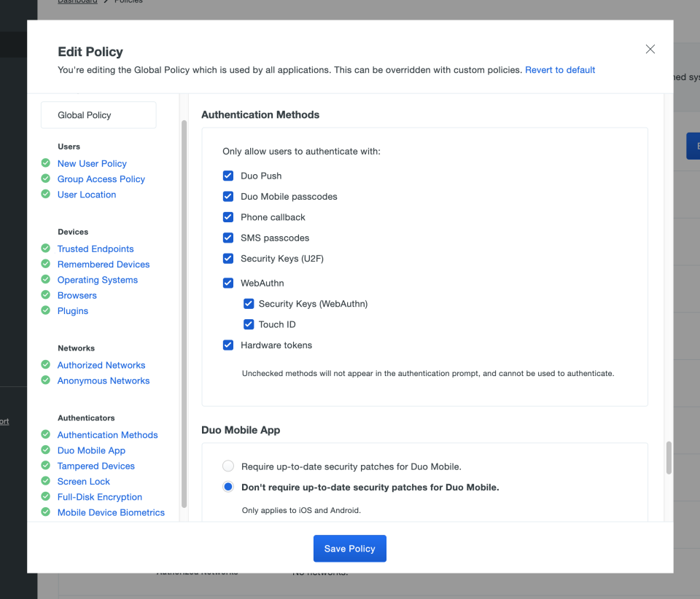Close the Edit Policy dialog with X
700x599 pixels.
coord(650,50)
